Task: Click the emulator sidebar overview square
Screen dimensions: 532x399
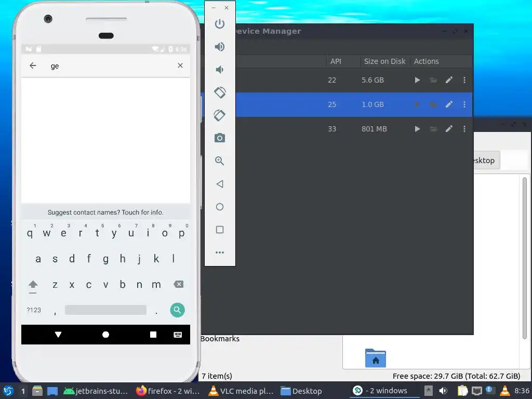Action: [x=220, y=230]
